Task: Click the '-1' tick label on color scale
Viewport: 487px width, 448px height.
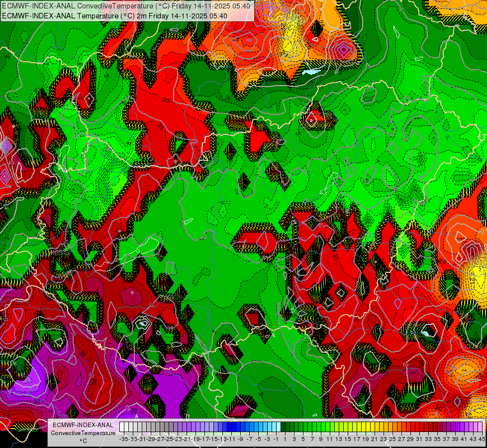Action: (276, 439)
